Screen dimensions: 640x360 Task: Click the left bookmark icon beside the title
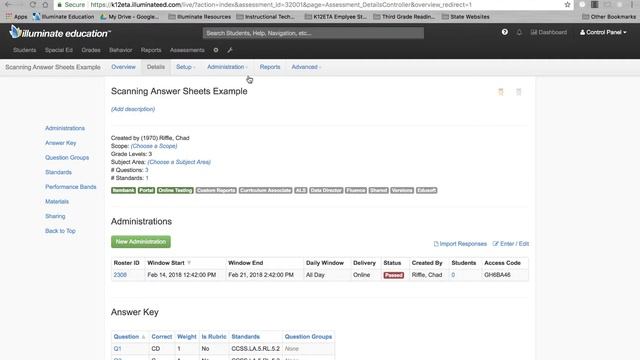pos(501,92)
